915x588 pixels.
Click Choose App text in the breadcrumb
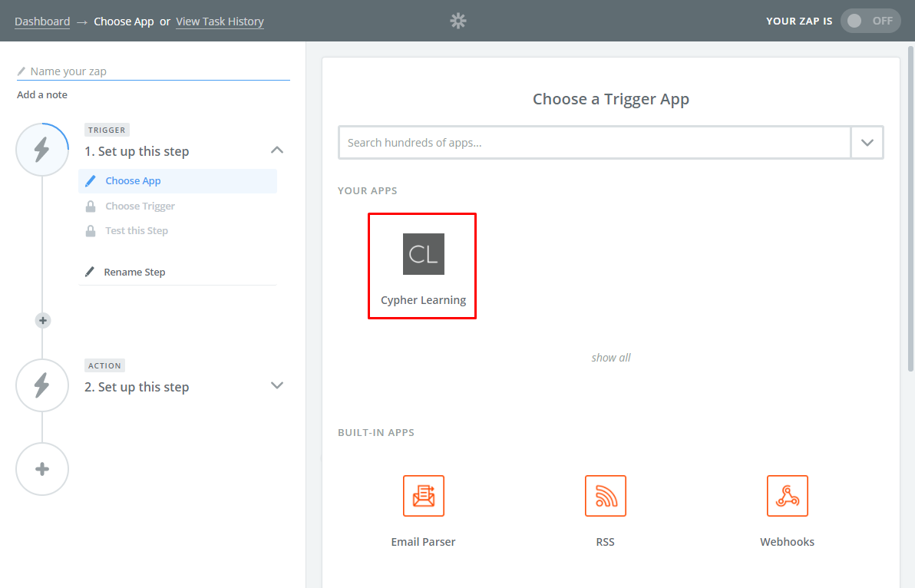click(x=124, y=21)
